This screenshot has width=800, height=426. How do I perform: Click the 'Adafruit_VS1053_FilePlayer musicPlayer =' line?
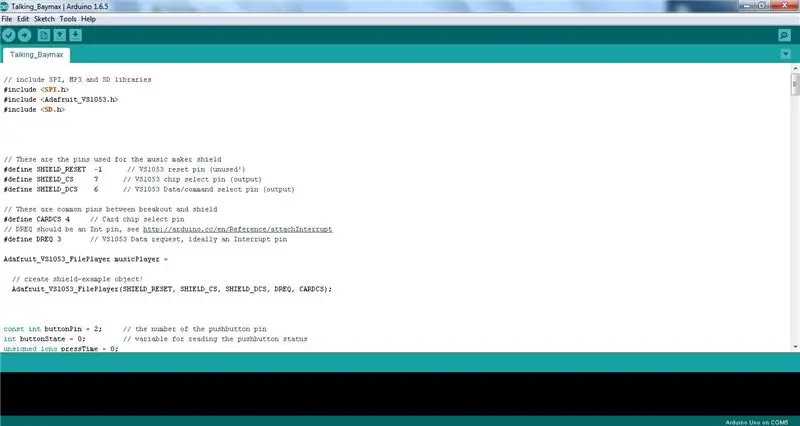coord(86,259)
